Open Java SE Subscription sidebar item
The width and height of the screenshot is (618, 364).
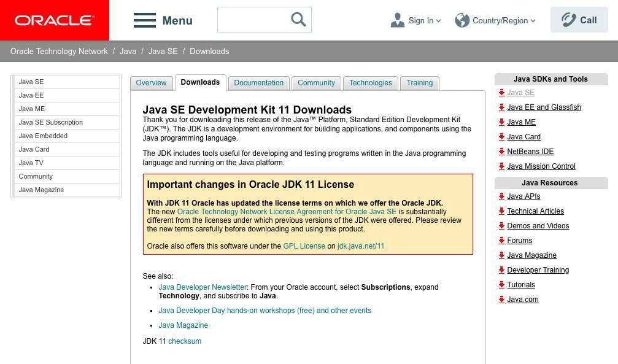(67, 122)
